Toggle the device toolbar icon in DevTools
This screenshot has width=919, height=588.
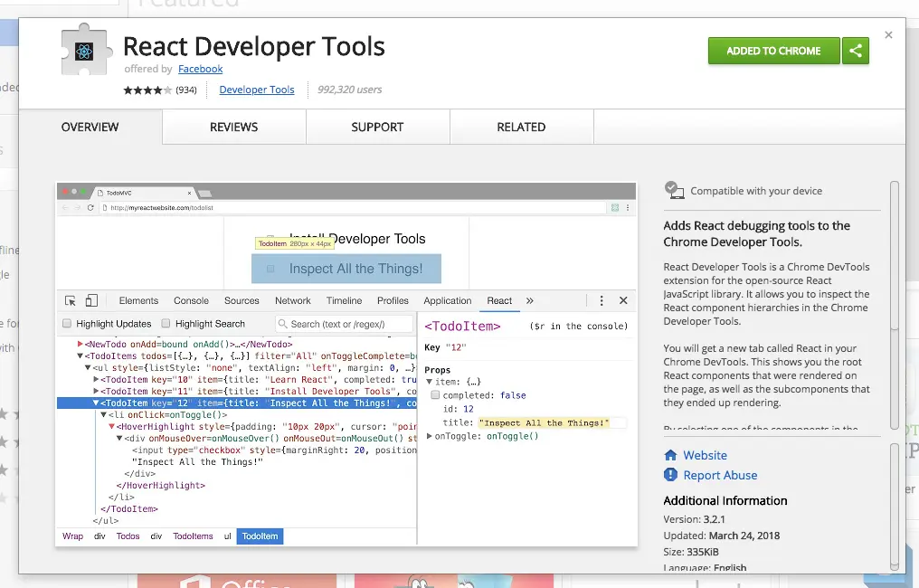coord(91,300)
